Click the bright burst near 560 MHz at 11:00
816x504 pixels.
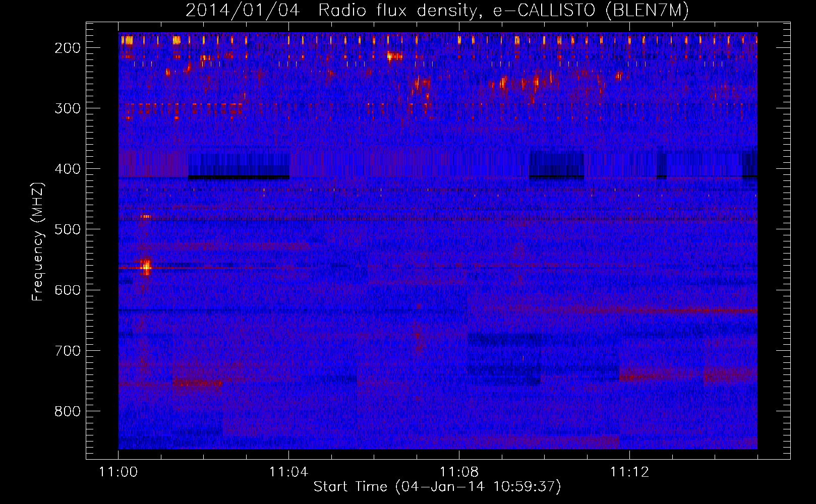tap(146, 266)
